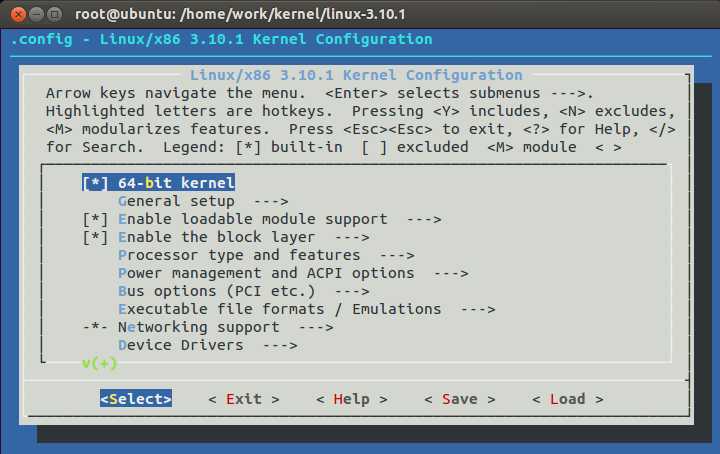
Task: Click the Select button
Action: click(x=136, y=399)
